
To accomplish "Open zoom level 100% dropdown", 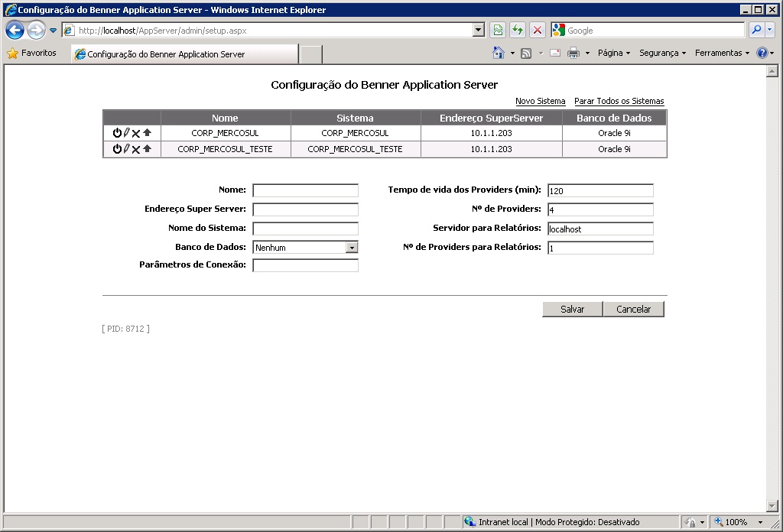I will pos(760,522).
